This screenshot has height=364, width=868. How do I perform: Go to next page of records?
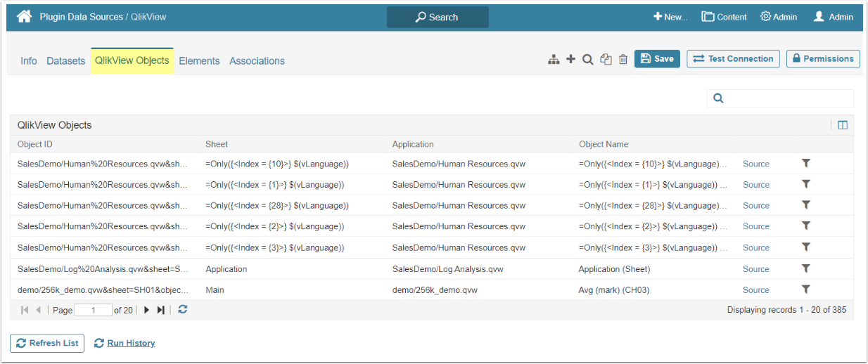[147, 310]
